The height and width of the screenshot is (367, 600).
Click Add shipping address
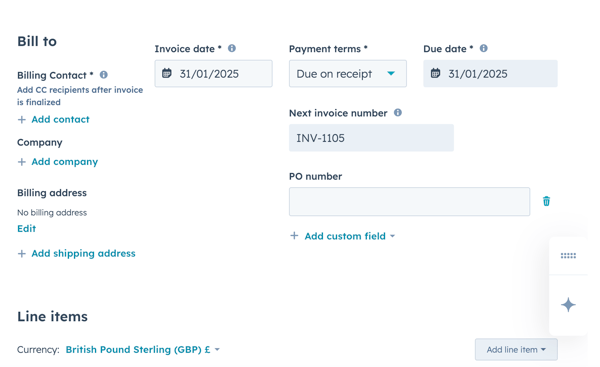click(x=77, y=253)
